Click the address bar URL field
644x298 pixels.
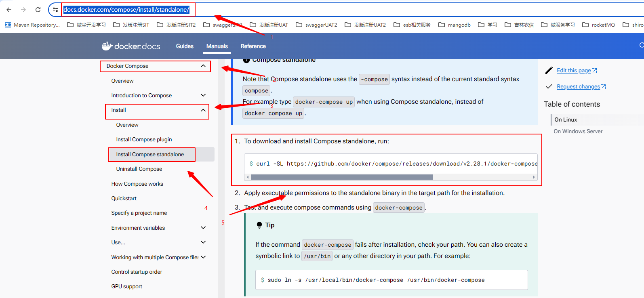pyautogui.click(x=126, y=10)
